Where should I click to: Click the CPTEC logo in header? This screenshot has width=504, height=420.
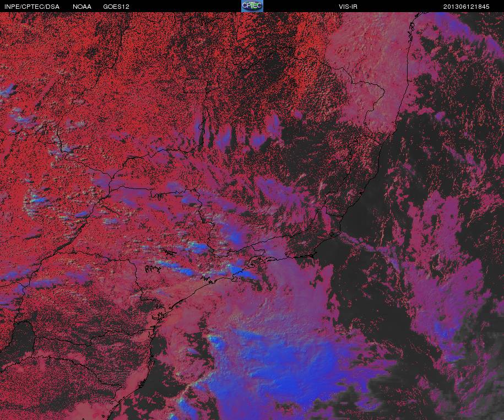click(252, 6)
